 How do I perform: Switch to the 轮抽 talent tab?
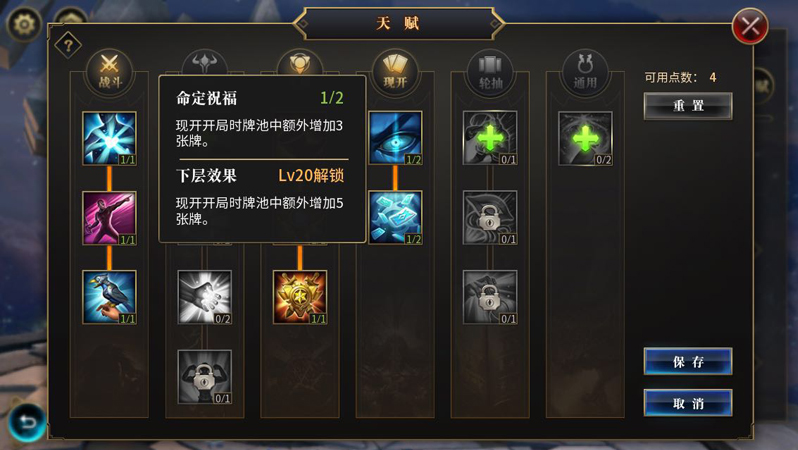tap(490, 73)
